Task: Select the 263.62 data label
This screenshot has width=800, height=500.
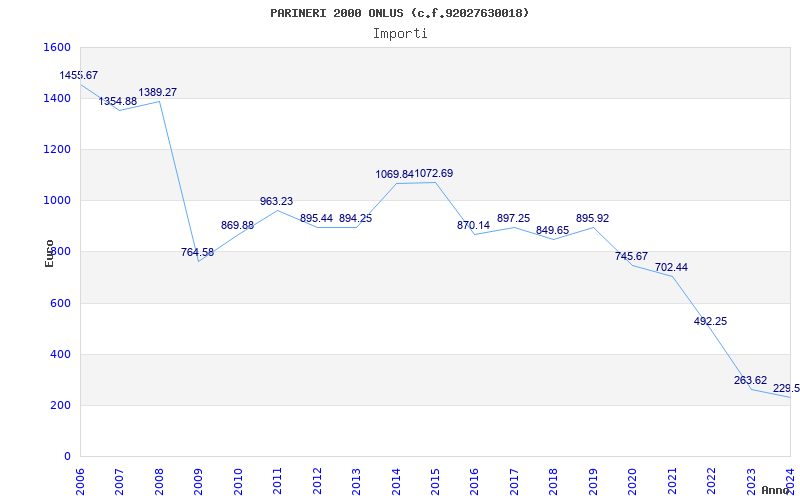Action: (751, 380)
